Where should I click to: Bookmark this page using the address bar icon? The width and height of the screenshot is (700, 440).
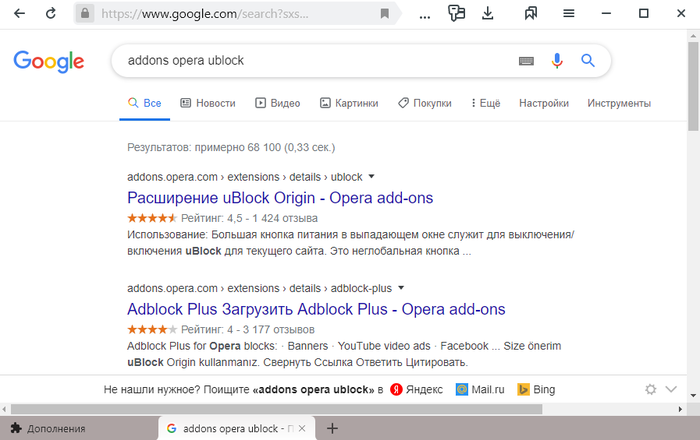click(385, 14)
